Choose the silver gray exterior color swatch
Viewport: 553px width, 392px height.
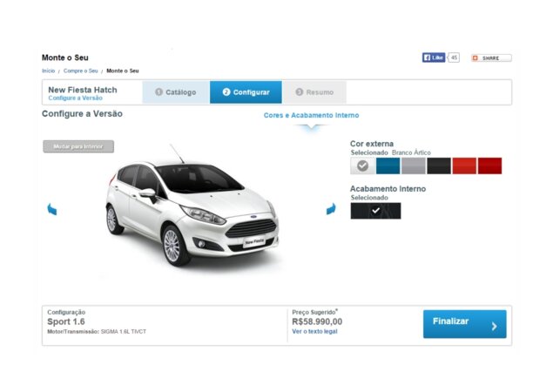414,166
